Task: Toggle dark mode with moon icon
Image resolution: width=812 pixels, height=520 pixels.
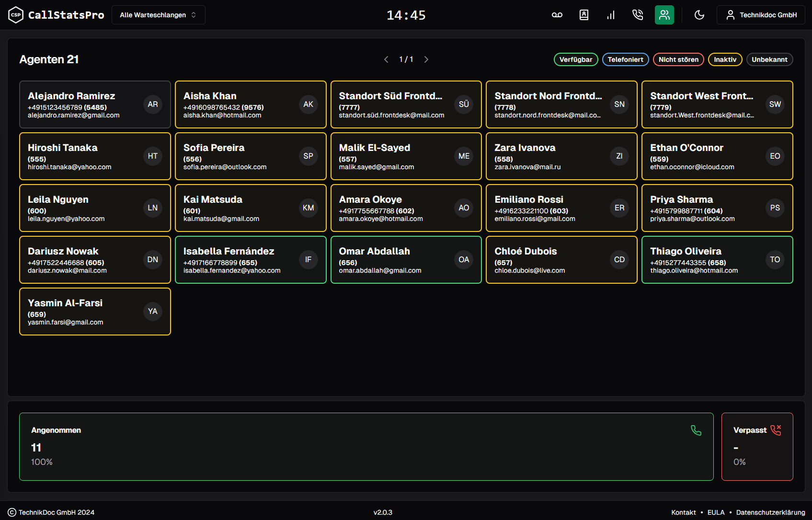Action: [699, 15]
